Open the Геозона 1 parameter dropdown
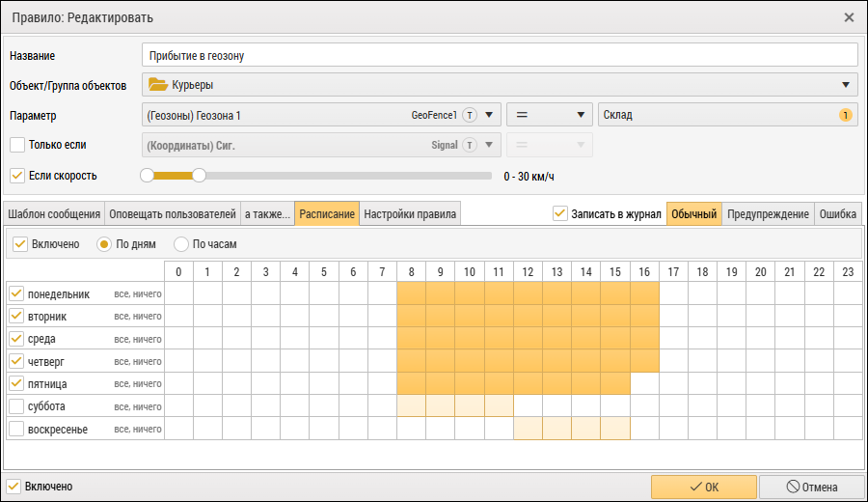 pyautogui.click(x=491, y=116)
